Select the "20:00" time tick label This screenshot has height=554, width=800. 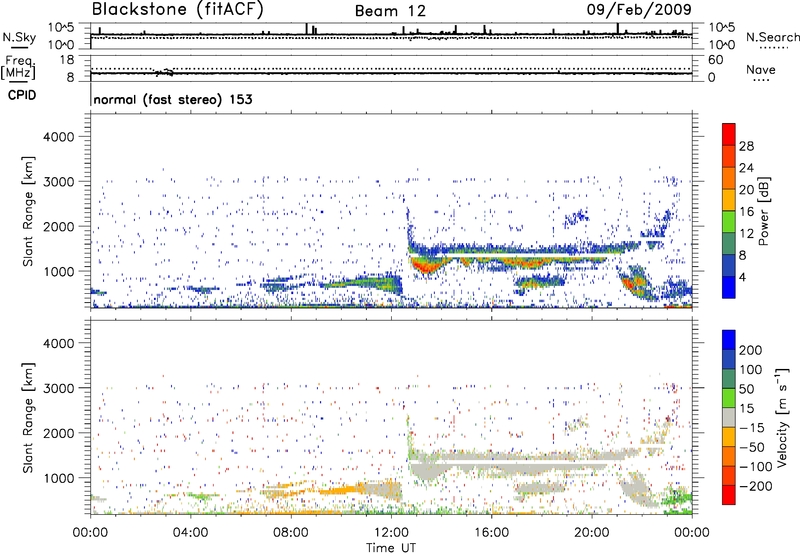(x=591, y=533)
